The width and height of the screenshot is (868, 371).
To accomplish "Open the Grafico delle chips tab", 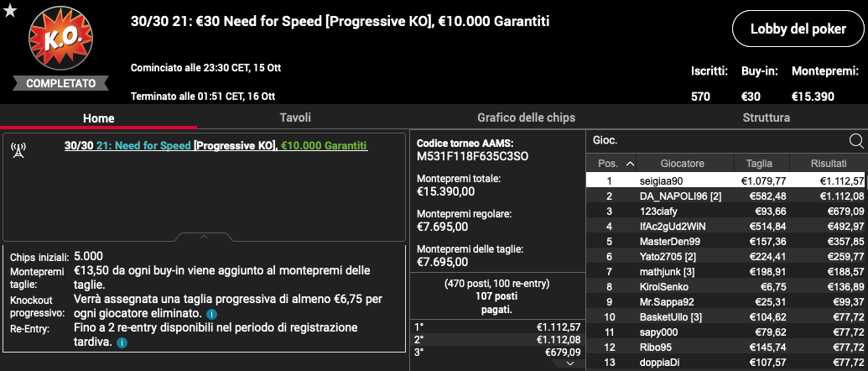I will [x=526, y=118].
